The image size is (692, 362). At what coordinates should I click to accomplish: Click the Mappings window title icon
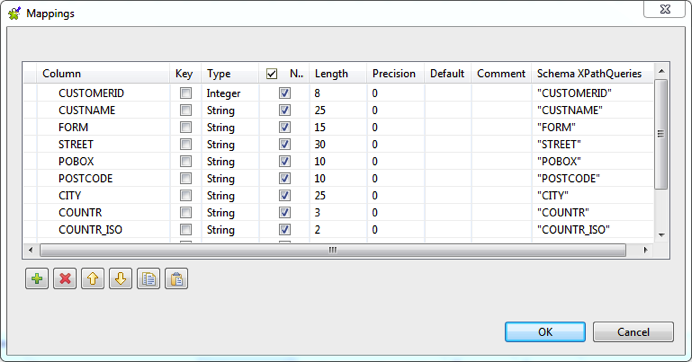(x=15, y=13)
